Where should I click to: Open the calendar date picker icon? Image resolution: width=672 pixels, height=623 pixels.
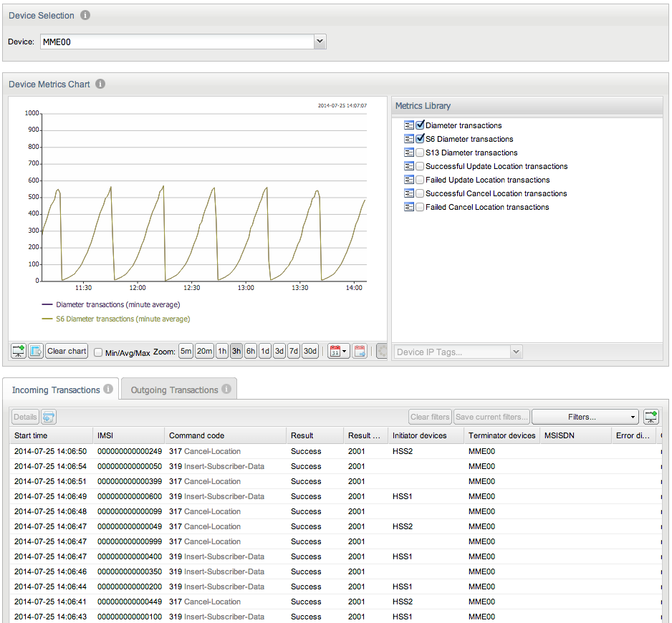coord(335,351)
